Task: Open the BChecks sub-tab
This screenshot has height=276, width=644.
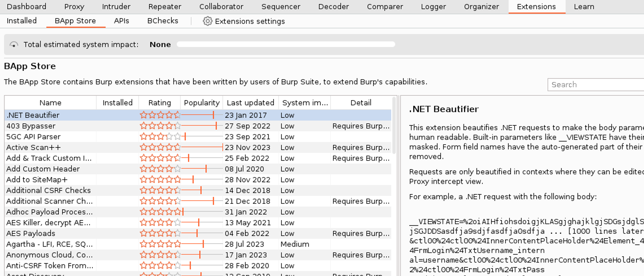Action: (163, 21)
